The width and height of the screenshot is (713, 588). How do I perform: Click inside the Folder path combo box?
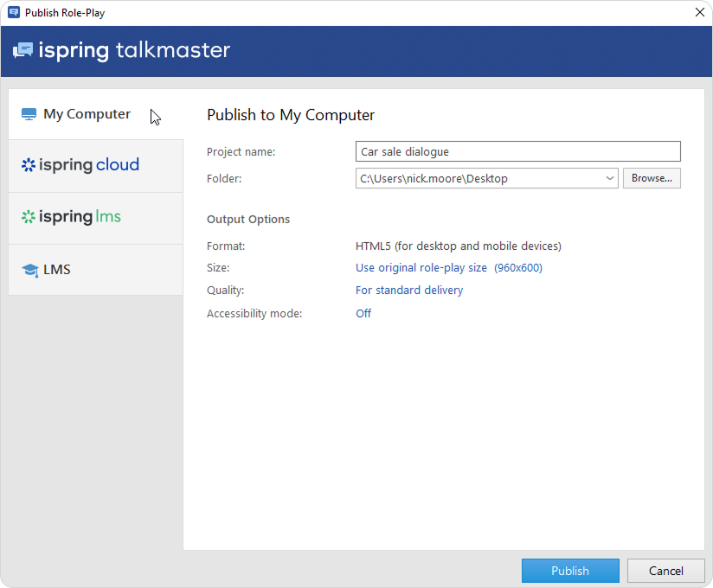pos(476,179)
